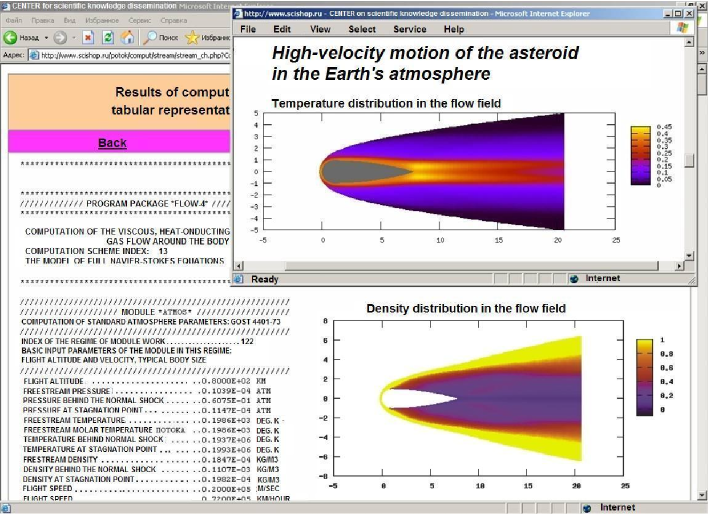Click 'TEMPERATURE AT STAGNATION POINT' row

[x=151, y=449]
